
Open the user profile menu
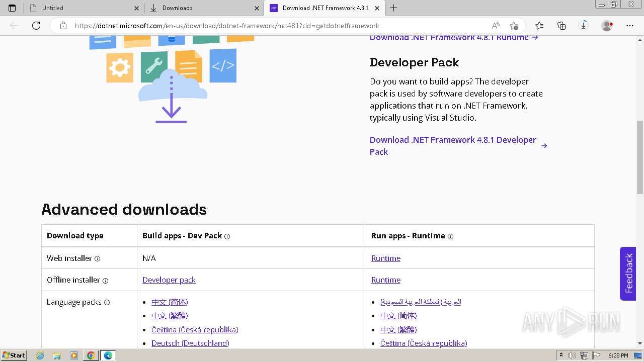coord(607,26)
